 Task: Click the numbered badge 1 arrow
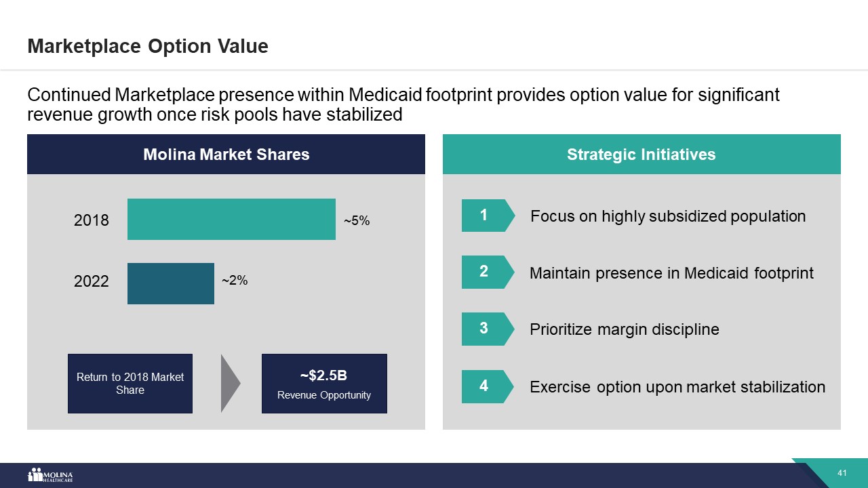click(486, 216)
